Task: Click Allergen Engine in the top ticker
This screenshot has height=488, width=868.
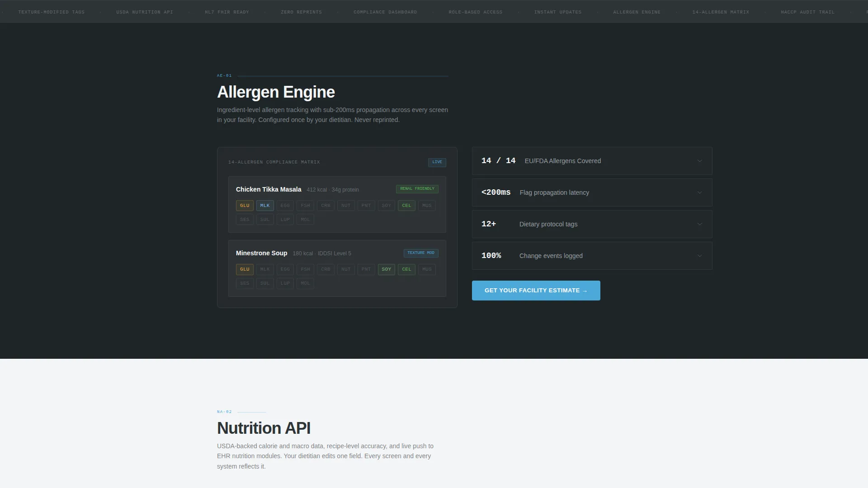Action: click(x=637, y=12)
